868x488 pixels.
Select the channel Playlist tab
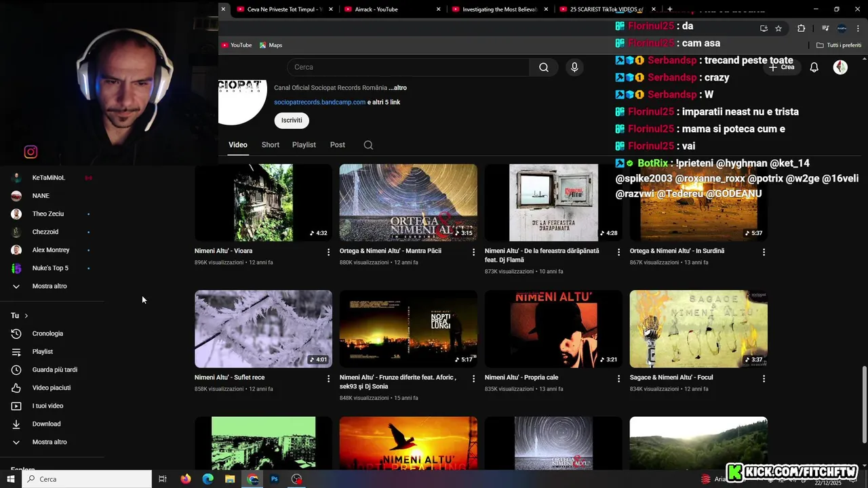coord(304,145)
